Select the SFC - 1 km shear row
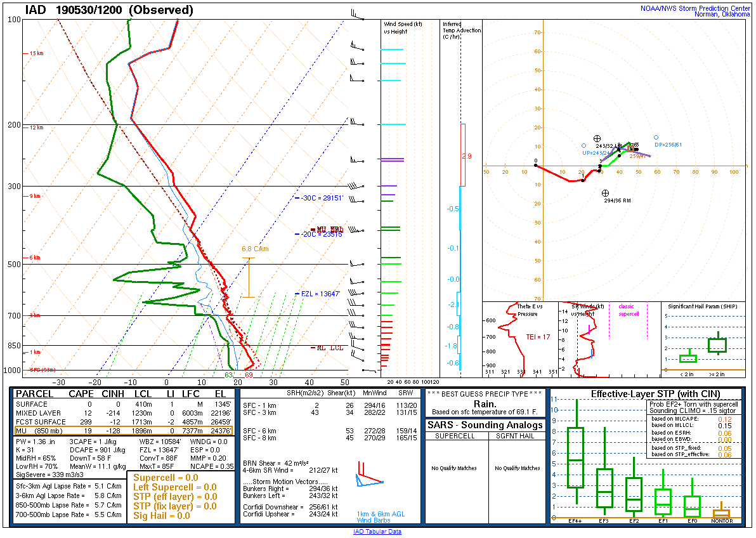The width and height of the screenshot is (756, 538). pos(330,405)
